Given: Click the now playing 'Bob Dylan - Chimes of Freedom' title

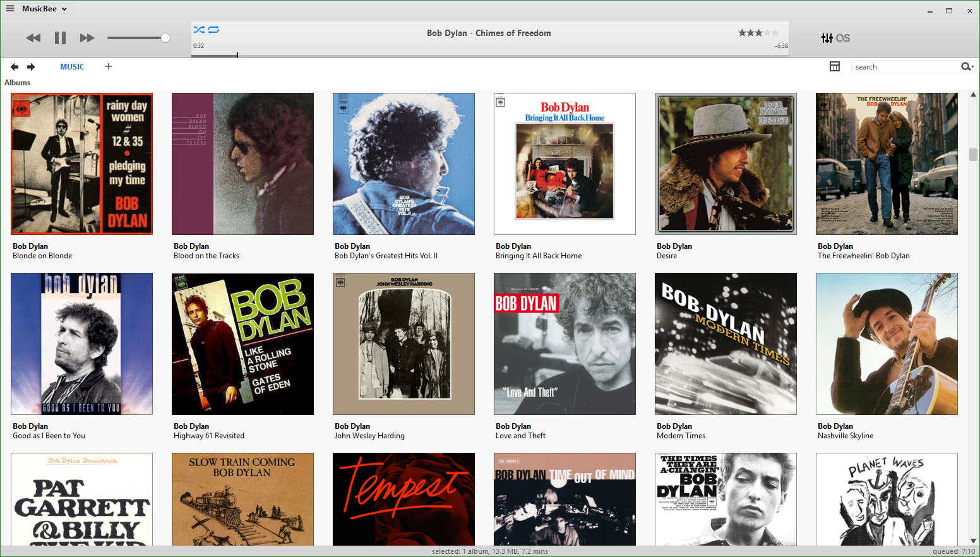Looking at the screenshot, I should pyautogui.click(x=489, y=33).
